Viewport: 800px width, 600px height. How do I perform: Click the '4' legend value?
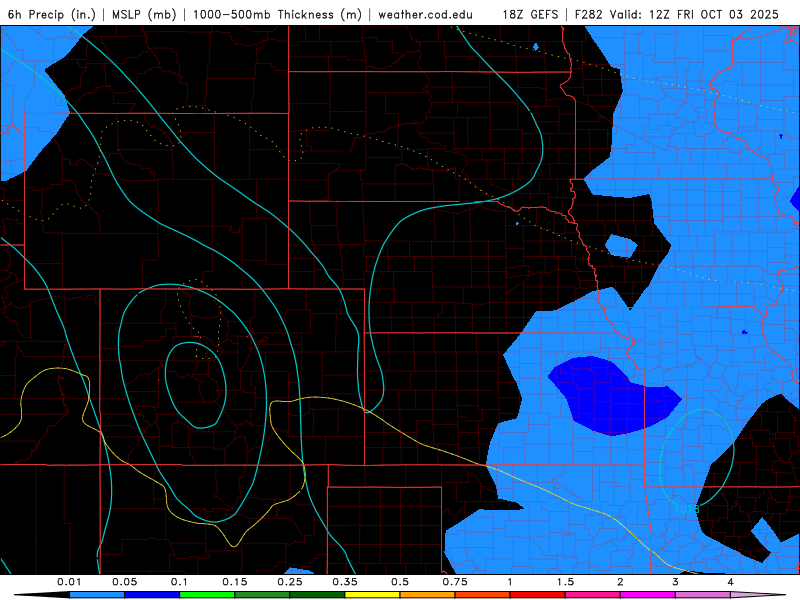(731, 582)
